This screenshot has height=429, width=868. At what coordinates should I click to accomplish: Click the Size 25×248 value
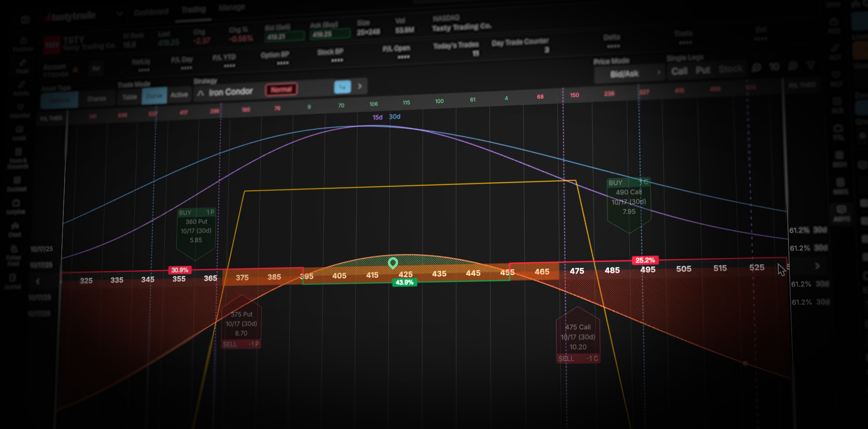pos(368,32)
